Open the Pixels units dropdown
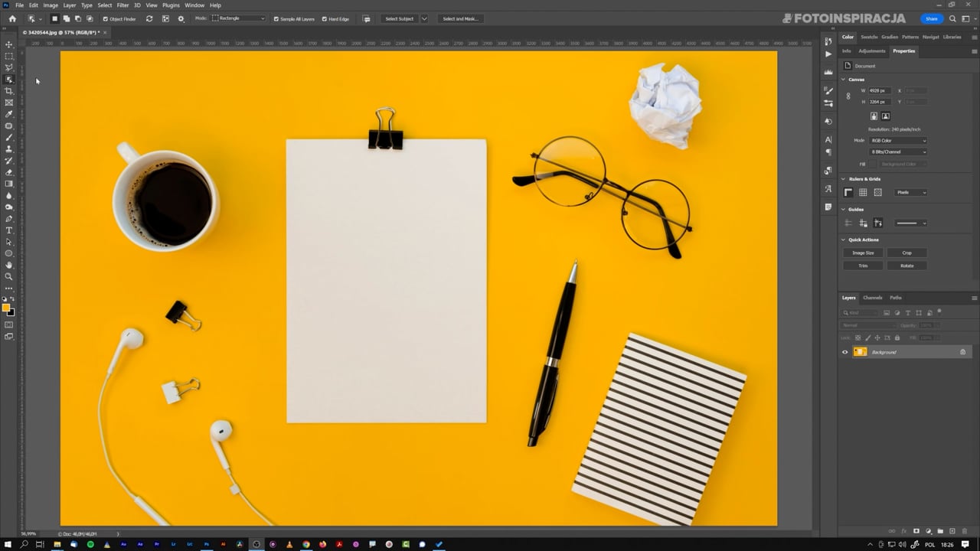Screen dimensions: 980x551 point(911,192)
